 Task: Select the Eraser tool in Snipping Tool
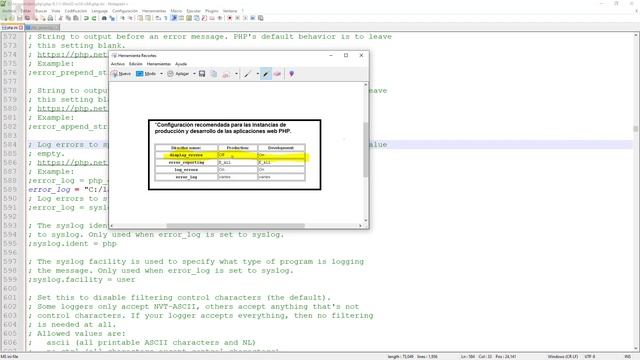[x=278, y=74]
